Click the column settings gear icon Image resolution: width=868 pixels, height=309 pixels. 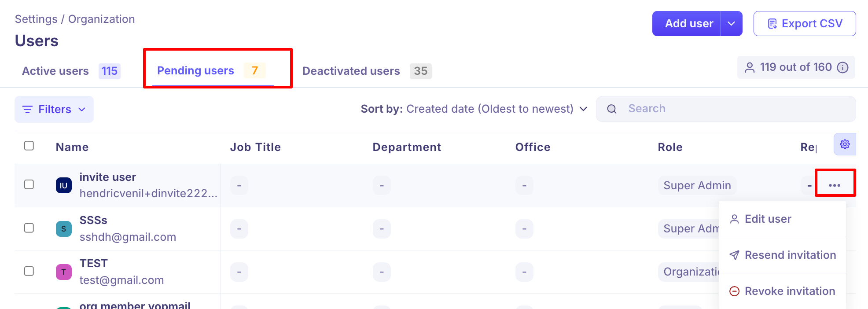click(844, 144)
